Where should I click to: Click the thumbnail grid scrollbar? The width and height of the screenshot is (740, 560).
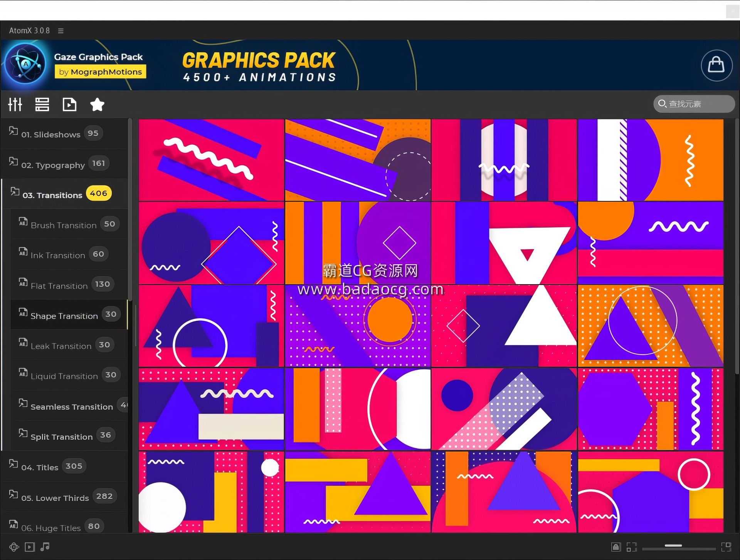(x=737, y=246)
